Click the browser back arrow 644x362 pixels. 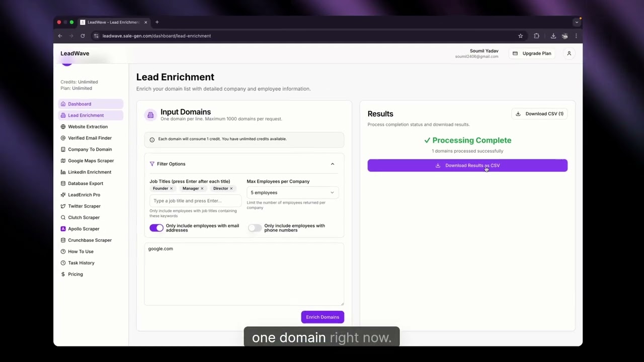pyautogui.click(x=60, y=36)
